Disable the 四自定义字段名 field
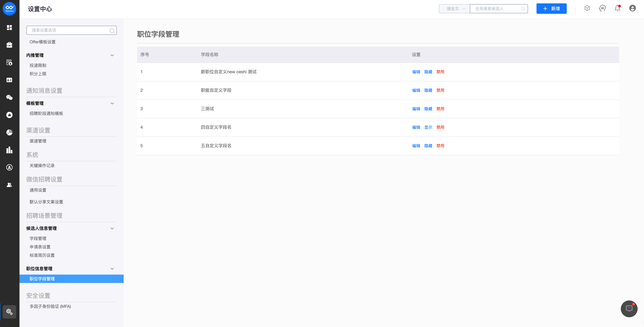The height and width of the screenshot is (327, 644). [x=440, y=127]
